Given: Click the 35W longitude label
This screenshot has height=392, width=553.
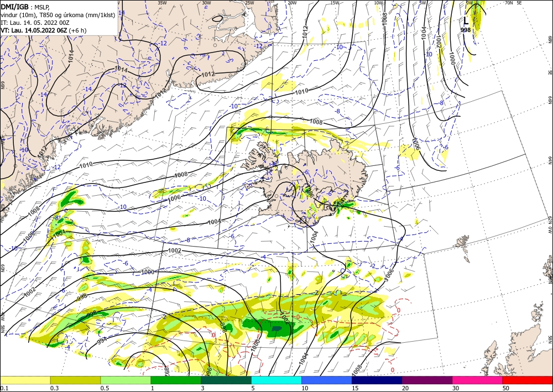Looking at the screenshot, I should coord(162,3).
